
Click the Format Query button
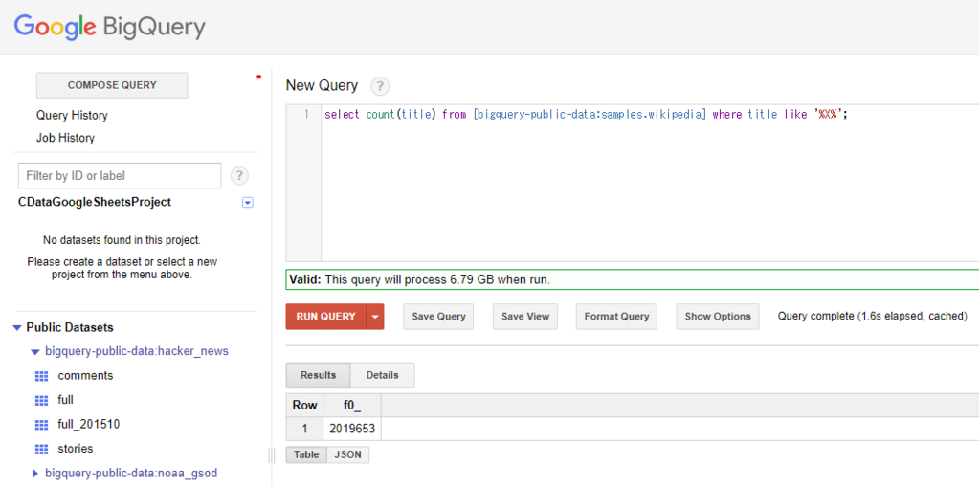click(616, 317)
